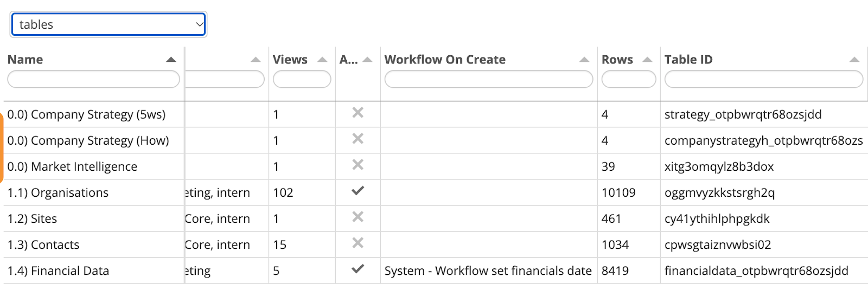Image resolution: width=868 pixels, height=284 pixels.
Task: Click the Name filter input field
Action: point(93,80)
